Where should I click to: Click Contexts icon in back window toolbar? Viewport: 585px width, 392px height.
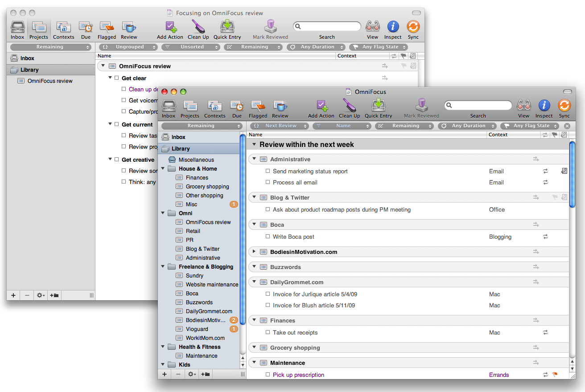click(64, 29)
